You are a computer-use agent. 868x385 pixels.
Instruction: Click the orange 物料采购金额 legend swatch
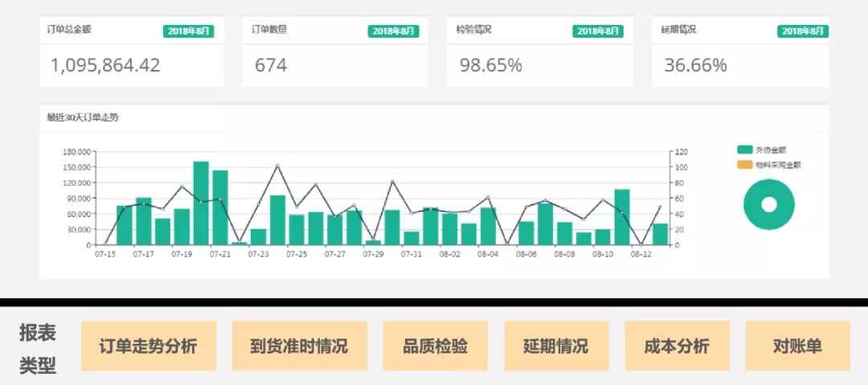pyautogui.click(x=745, y=165)
